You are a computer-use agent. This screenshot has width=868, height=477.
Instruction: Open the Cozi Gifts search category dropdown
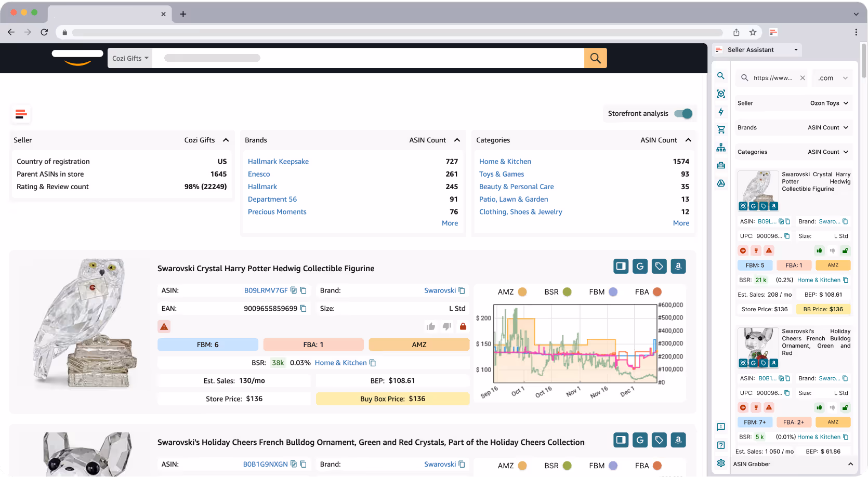tap(130, 58)
